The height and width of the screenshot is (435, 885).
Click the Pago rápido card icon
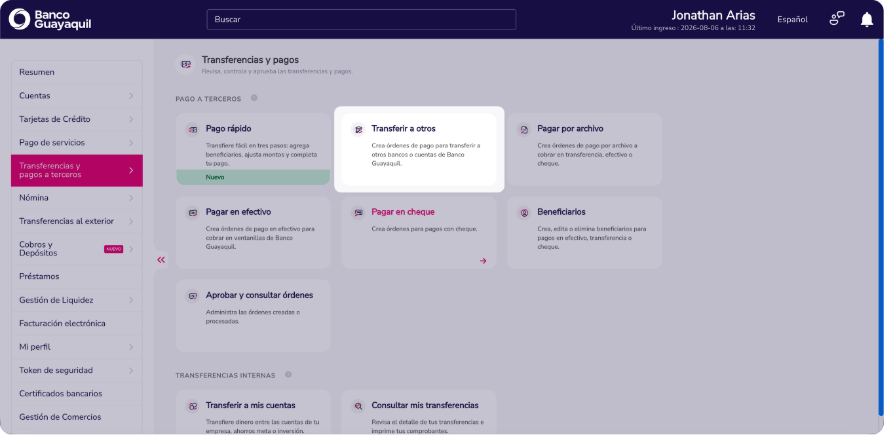pos(193,130)
